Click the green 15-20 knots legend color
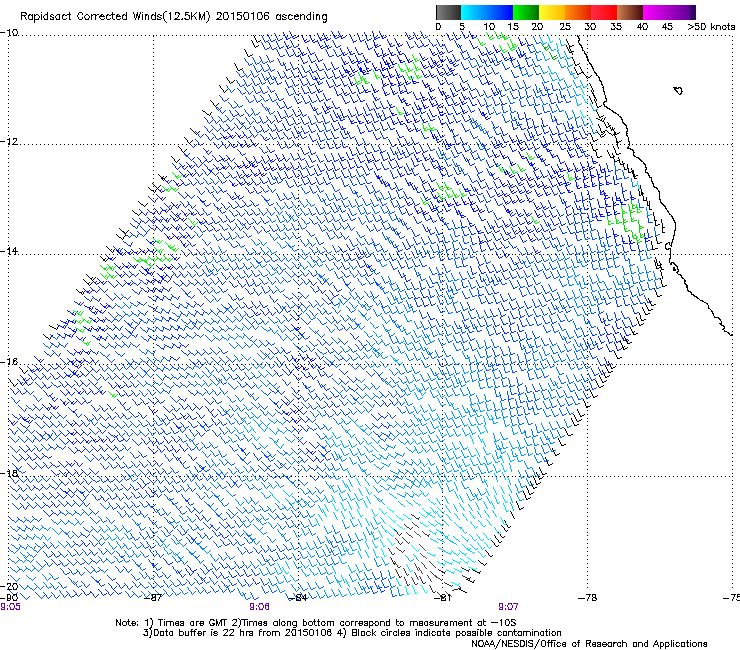 pos(526,12)
